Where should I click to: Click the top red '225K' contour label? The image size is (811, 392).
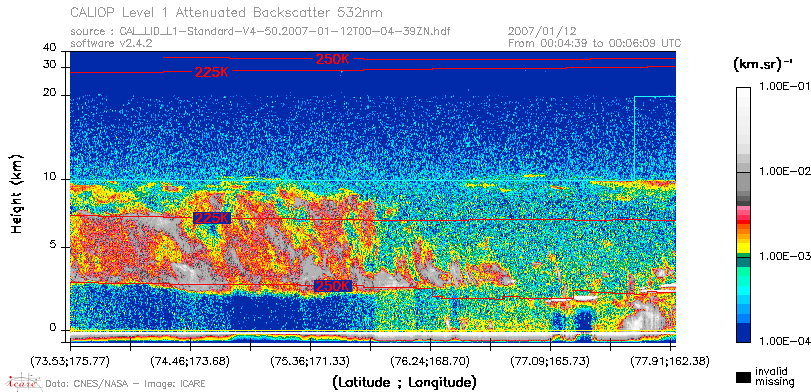(212, 72)
